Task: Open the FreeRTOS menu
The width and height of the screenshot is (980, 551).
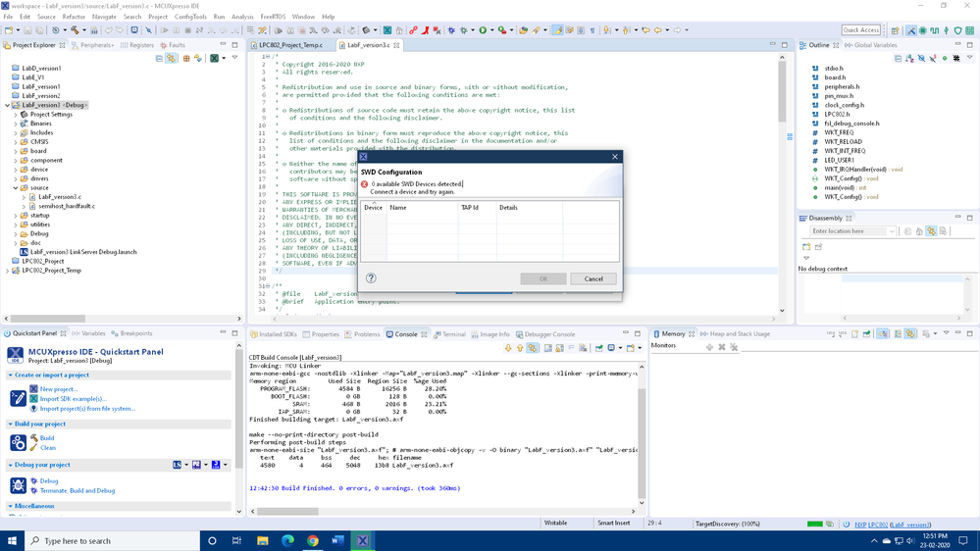Action: (273, 17)
